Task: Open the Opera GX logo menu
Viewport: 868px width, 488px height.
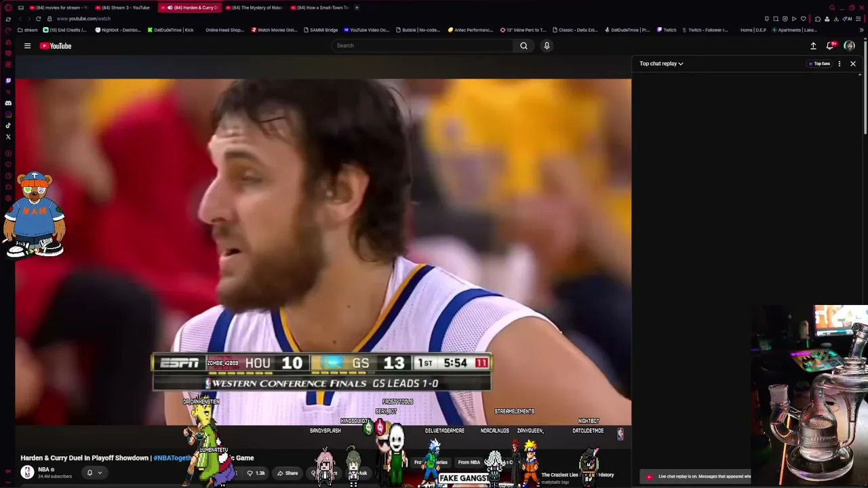Action: [8, 7]
